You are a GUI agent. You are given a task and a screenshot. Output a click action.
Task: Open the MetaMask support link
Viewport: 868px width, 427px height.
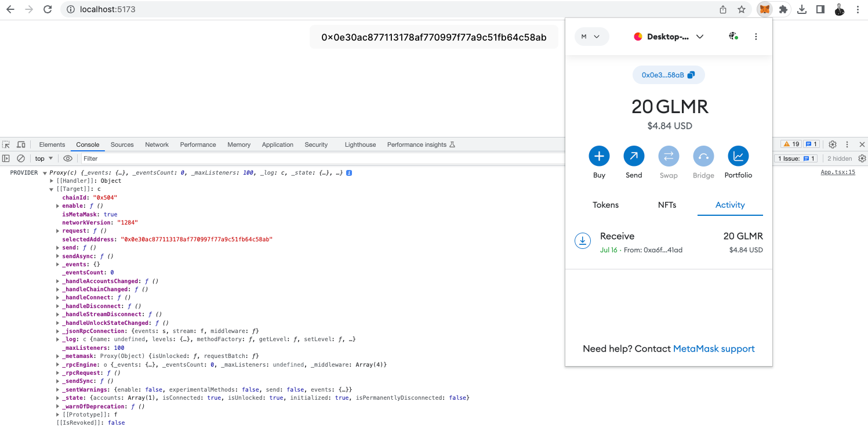(x=714, y=349)
